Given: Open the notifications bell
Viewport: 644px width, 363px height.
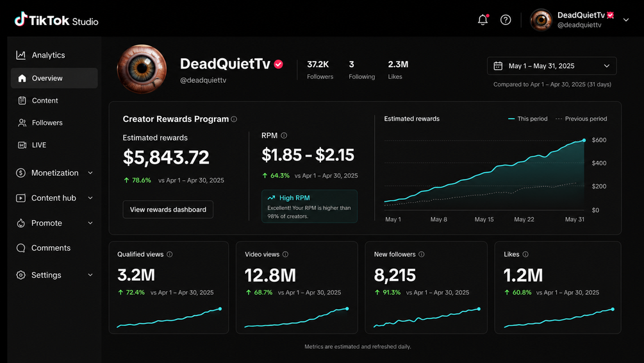Looking at the screenshot, I should (x=483, y=19).
